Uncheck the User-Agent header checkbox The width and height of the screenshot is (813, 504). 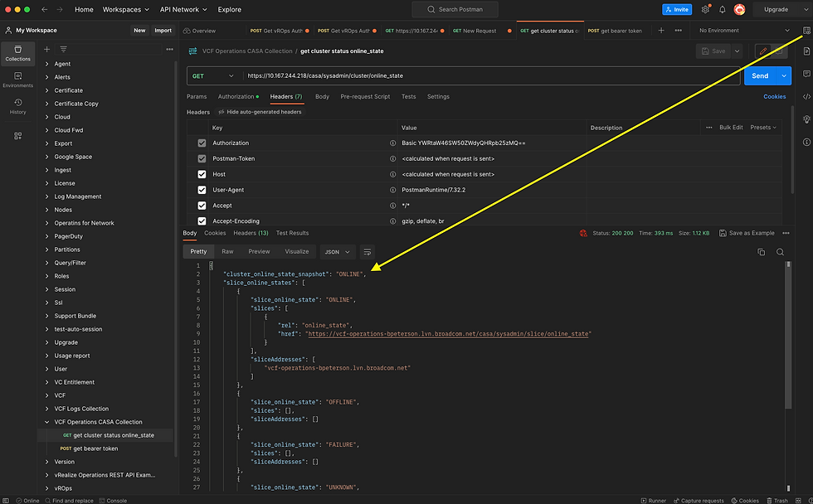tap(202, 190)
